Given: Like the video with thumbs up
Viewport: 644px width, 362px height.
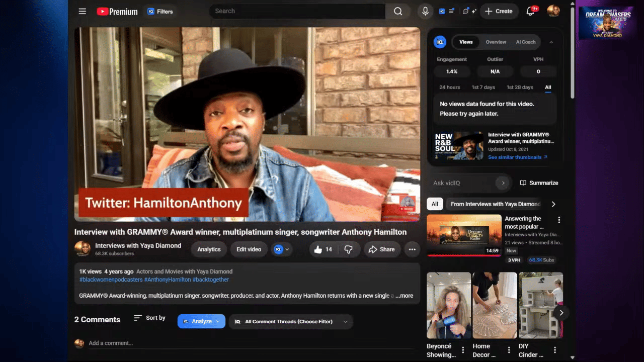Looking at the screenshot, I should pos(323,249).
